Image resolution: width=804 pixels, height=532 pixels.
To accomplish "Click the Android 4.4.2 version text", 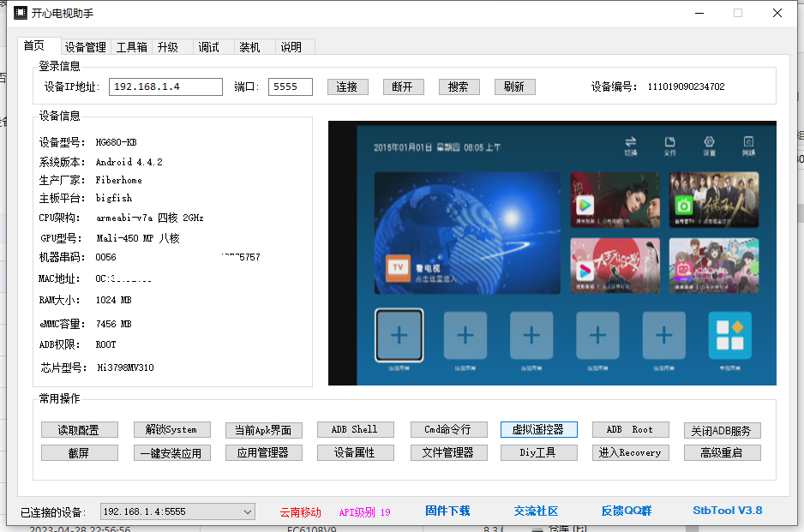I will click(129, 162).
